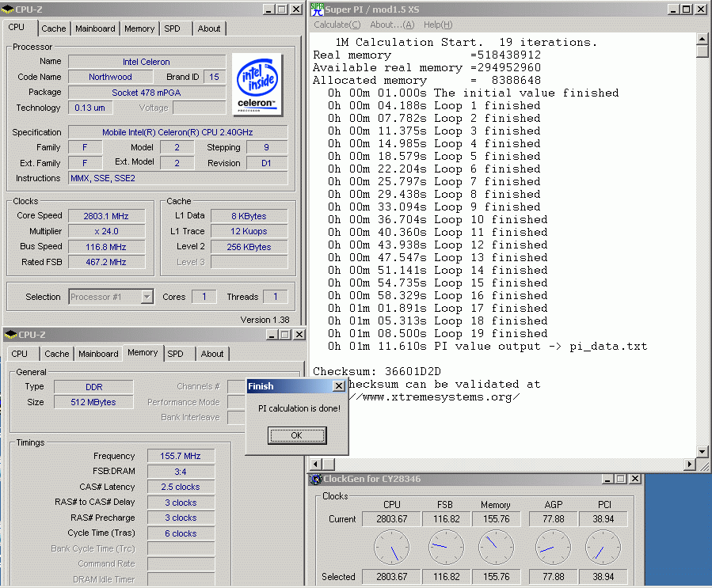Click the FSB clock gauge in ClockGen
This screenshot has width=712, height=588.
[446, 548]
